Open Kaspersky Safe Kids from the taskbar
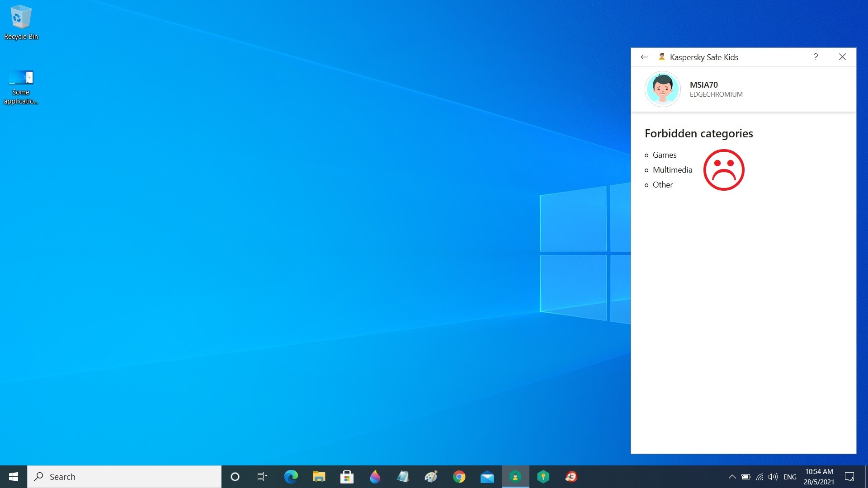The image size is (868, 488). coord(515,477)
